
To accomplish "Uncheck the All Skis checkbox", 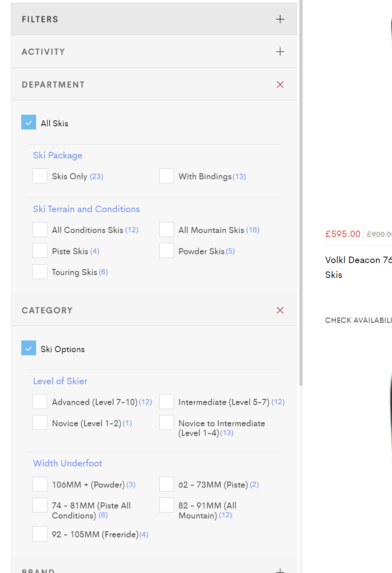I will (28, 123).
